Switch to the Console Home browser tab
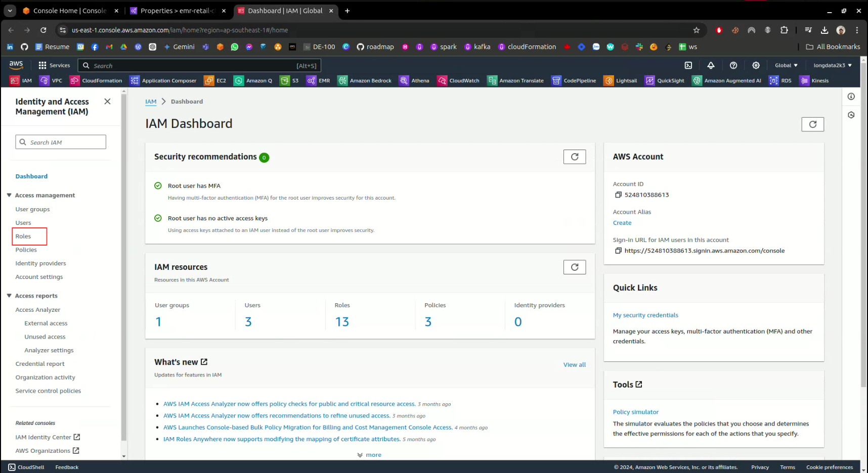Image resolution: width=868 pixels, height=473 pixels. click(69, 11)
